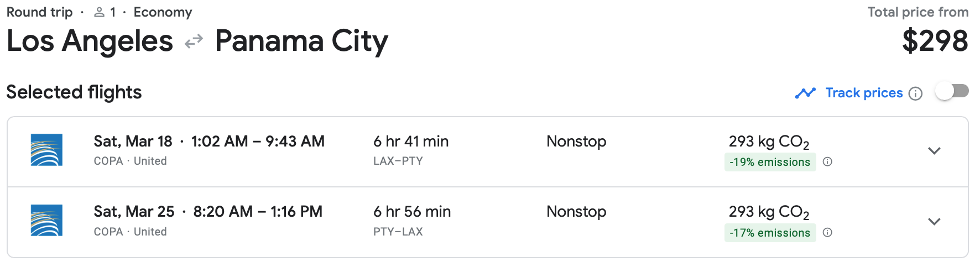Click the Track prices trend line icon
The image size is (980, 272).
coord(805,93)
